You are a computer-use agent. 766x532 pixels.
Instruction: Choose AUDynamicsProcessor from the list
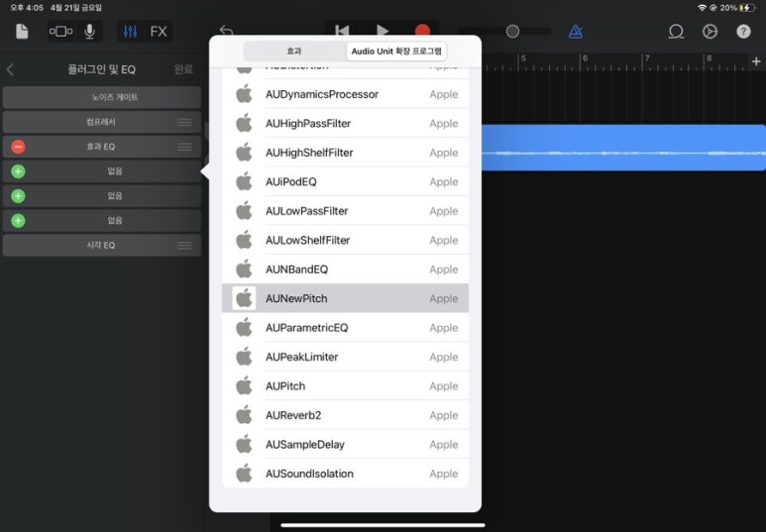(x=346, y=94)
